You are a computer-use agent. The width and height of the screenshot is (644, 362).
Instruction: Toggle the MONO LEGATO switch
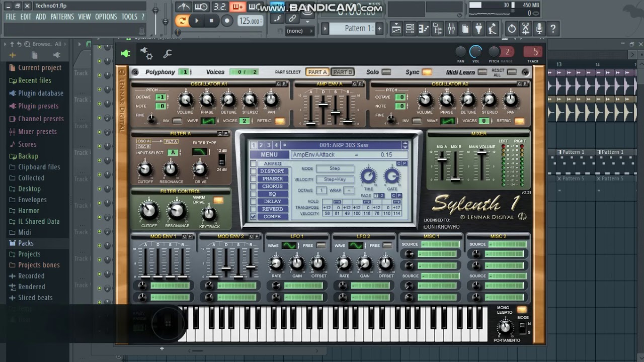[x=522, y=310]
